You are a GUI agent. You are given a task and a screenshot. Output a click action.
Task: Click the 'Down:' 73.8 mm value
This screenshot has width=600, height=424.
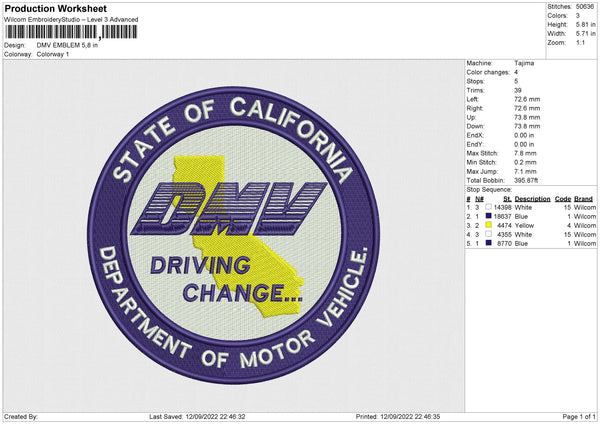pyautogui.click(x=527, y=126)
